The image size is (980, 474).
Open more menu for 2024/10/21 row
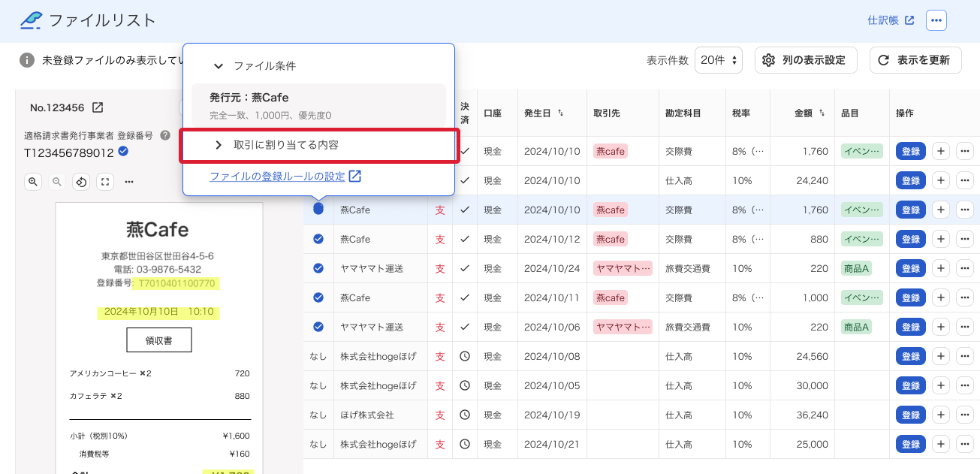coord(965,444)
